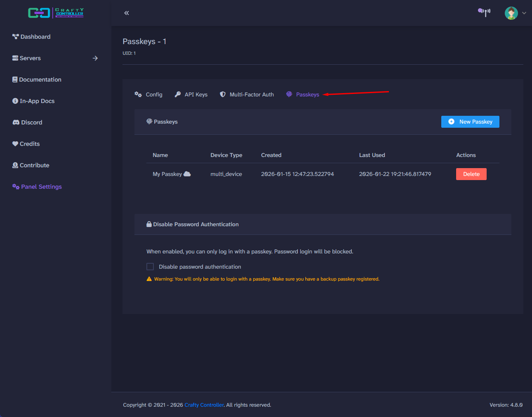Click the Discord icon in the sidebar
This screenshot has height=417, width=532.
click(15, 122)
